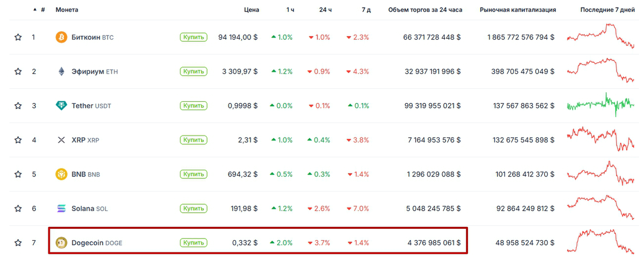Sort by rank using # header
Screen dimensions: 644x257
tap(43, 10)
